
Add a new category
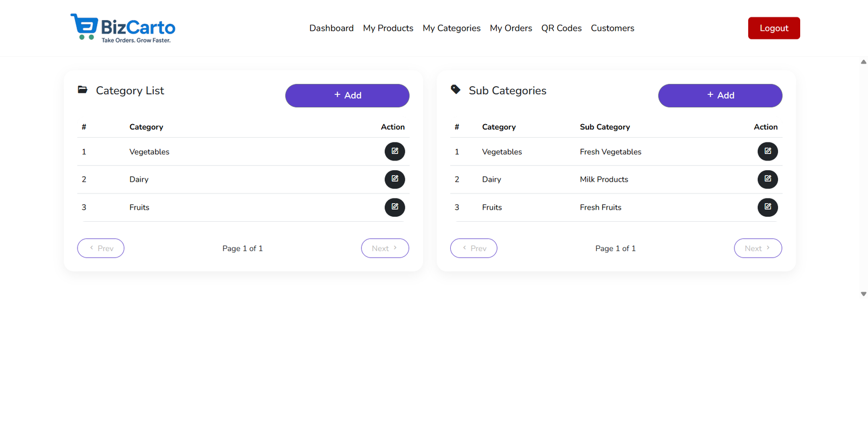coord(347,95)
